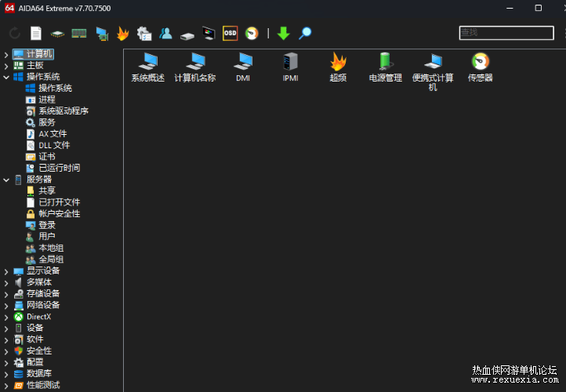The image size is (566, 392).
Task: Click the gears with checklist toolbar icon
Action: point(144,34)
